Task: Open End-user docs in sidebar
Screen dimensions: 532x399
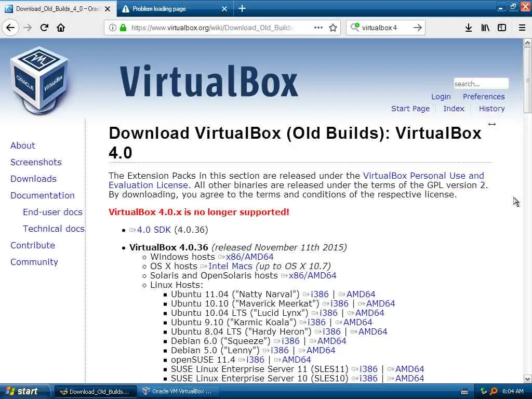Action: pyautogui.click(x=52, y=212)
